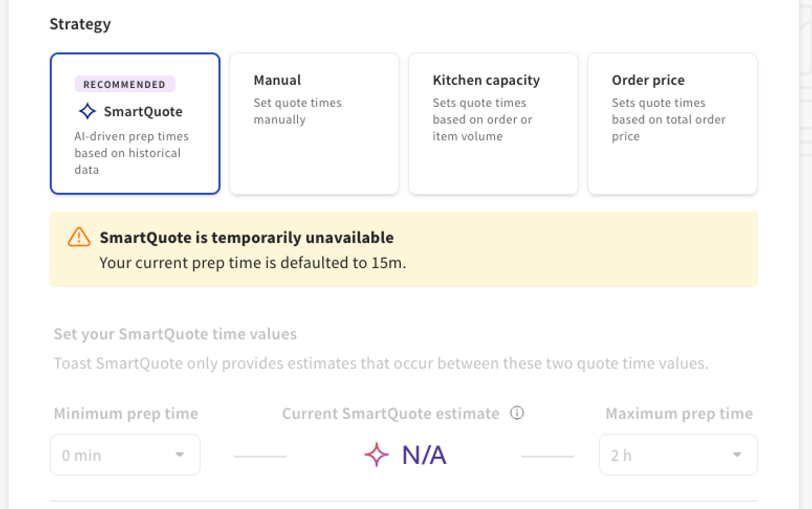Select the Kitchen capacity strategy option
The width and height of the screenshot is (812, 509).
click(x=493, y=124)
